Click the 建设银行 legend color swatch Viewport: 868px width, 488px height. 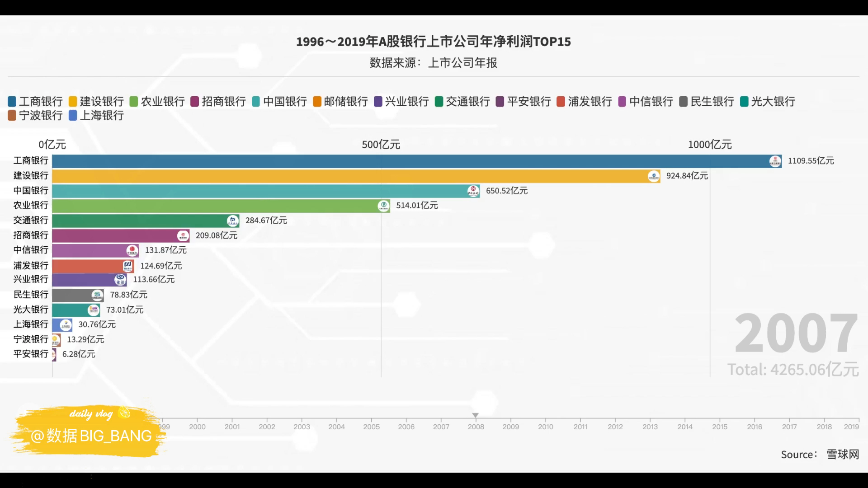point(73,101)
